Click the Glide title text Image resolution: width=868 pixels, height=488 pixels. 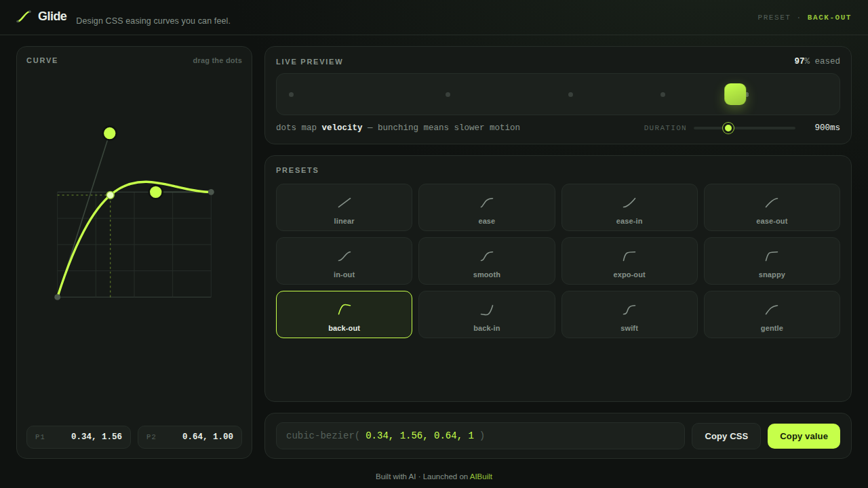coord(52,16)
